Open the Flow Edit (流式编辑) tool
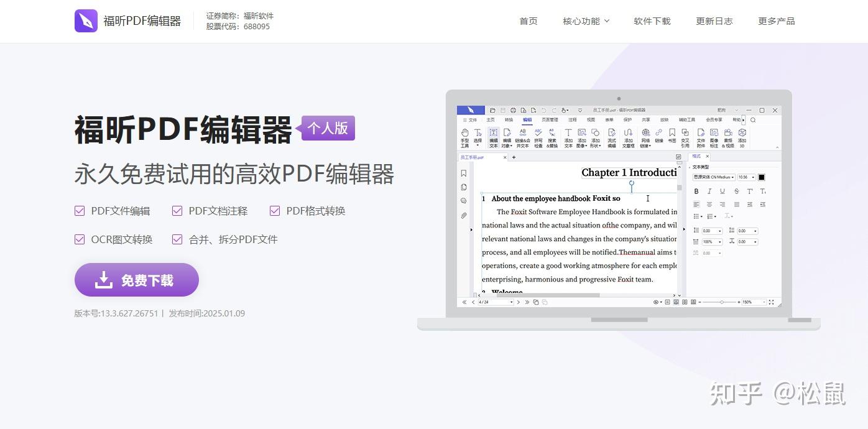Screen dimensions: 868x429 (612, 137)
